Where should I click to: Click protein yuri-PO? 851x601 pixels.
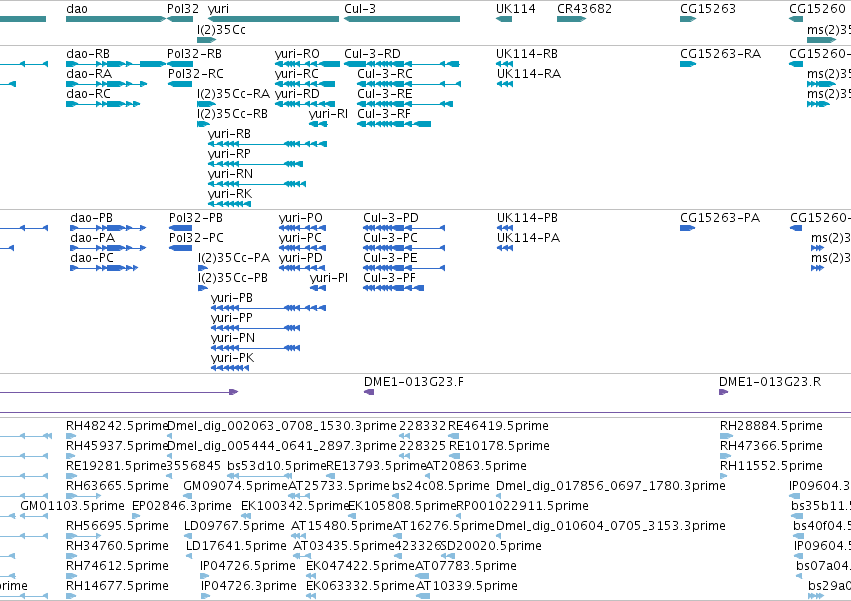click(301, 218)
